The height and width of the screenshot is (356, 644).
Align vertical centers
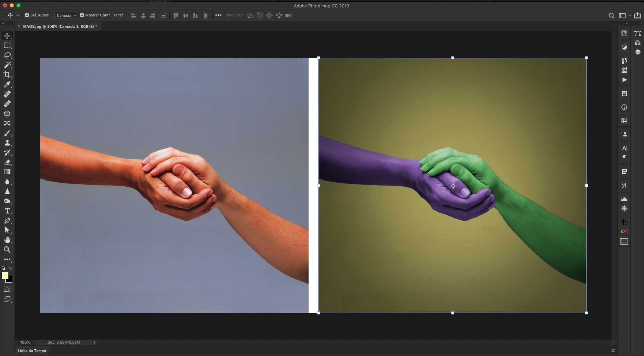pyautogui.click(x=185, y=15)
